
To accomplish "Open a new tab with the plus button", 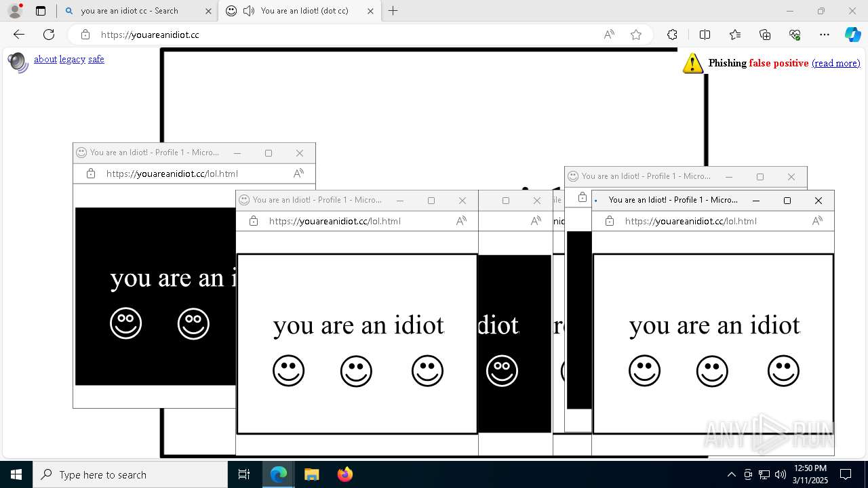I will [x=393, y=11].
